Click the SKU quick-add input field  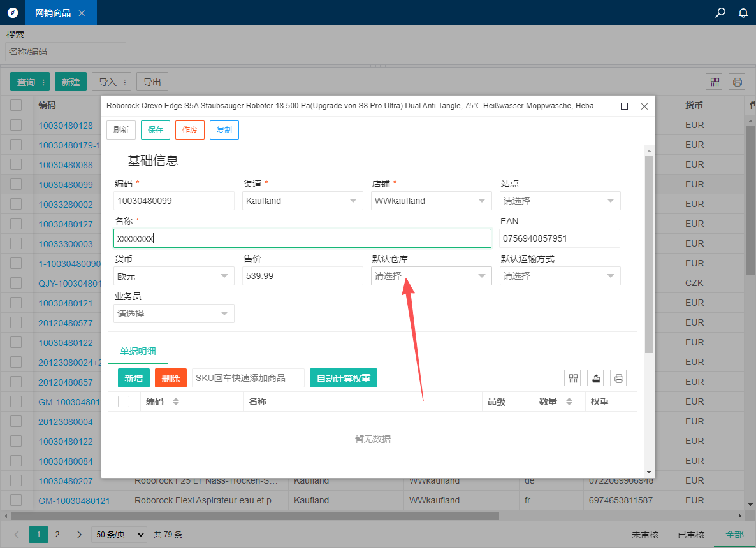pos(248,378)
